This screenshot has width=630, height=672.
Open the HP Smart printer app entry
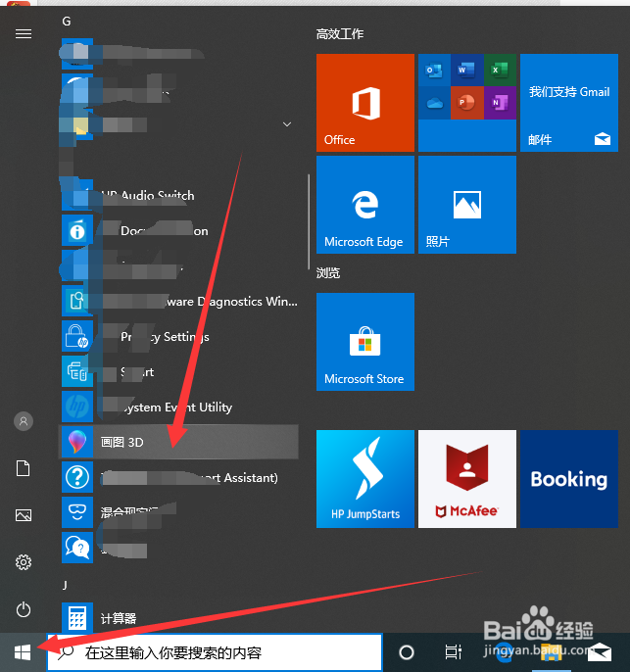coord(178,371)
